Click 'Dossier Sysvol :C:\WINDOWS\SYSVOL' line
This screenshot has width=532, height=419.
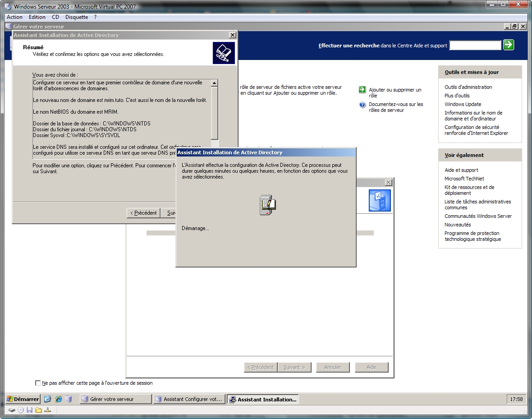pos(76,135)
